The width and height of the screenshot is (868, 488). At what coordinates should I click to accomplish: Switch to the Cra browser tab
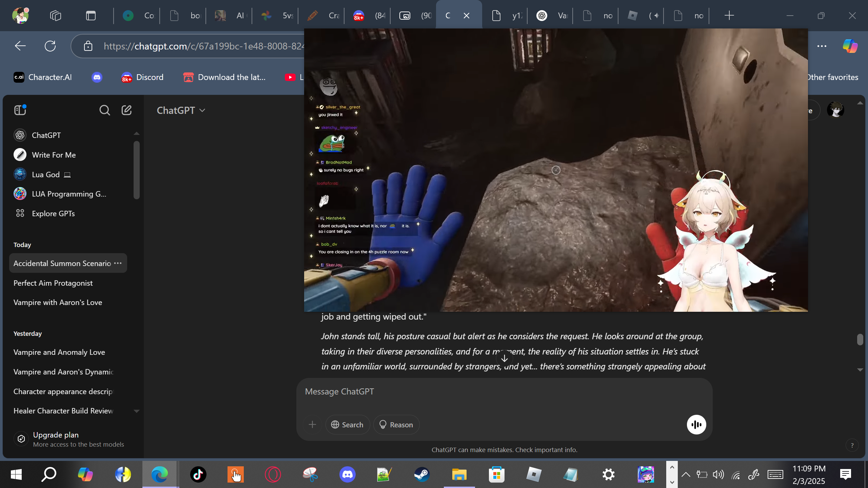321,16
